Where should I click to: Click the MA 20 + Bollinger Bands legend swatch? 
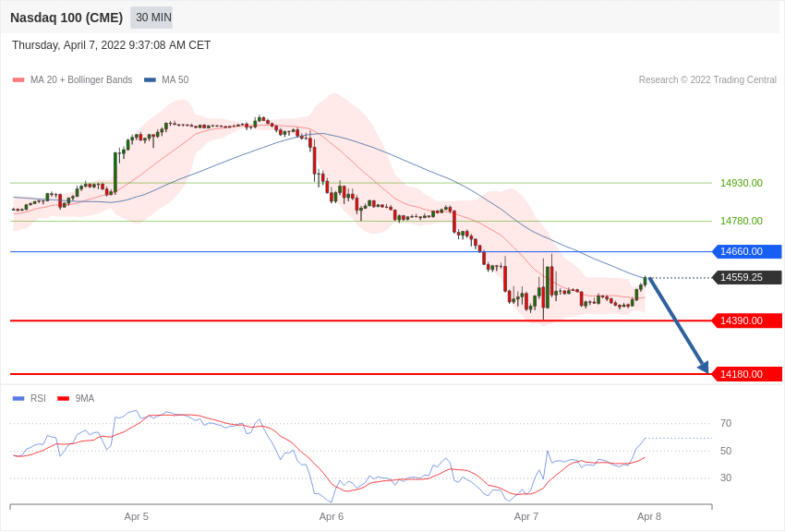[18, 80]
